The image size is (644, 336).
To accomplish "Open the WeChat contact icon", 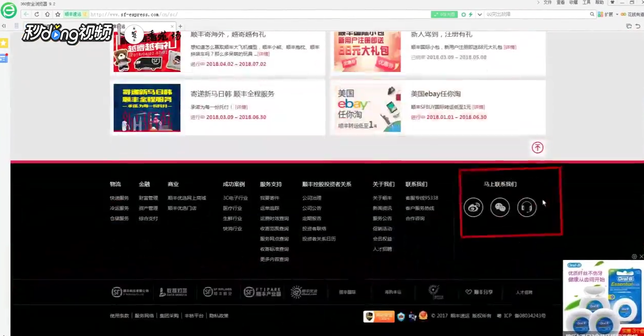I will [x=500, y=207].
